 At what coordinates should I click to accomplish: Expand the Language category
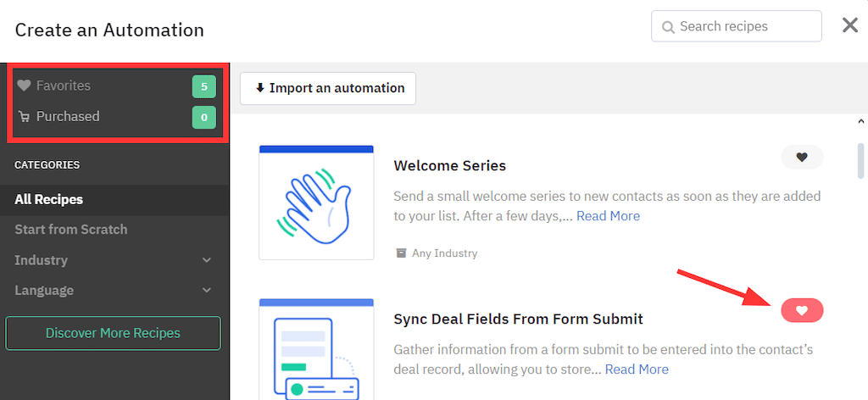pyautogui.click(x=207, y=291)
